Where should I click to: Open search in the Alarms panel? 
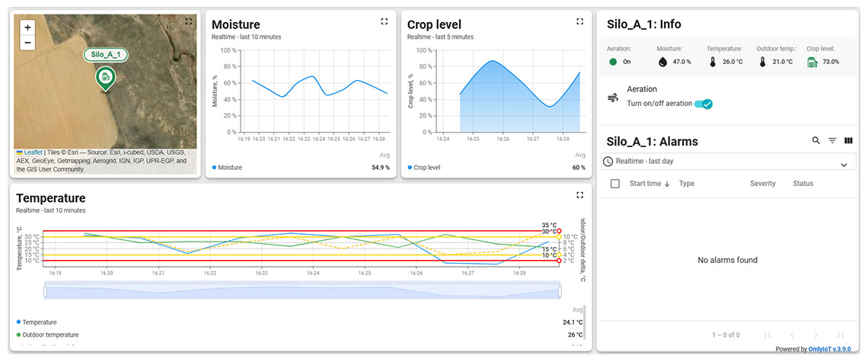pyautogui.click(x=816, y=141)
